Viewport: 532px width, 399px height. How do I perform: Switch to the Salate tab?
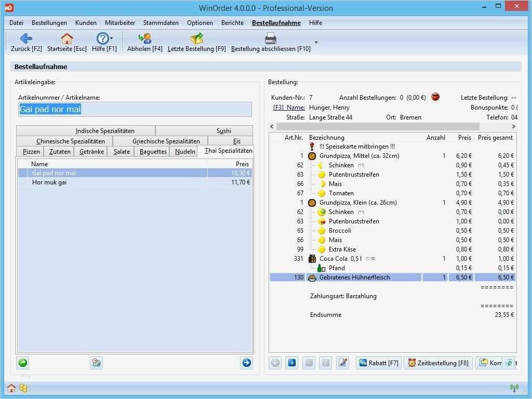click(x=121, y=151)
